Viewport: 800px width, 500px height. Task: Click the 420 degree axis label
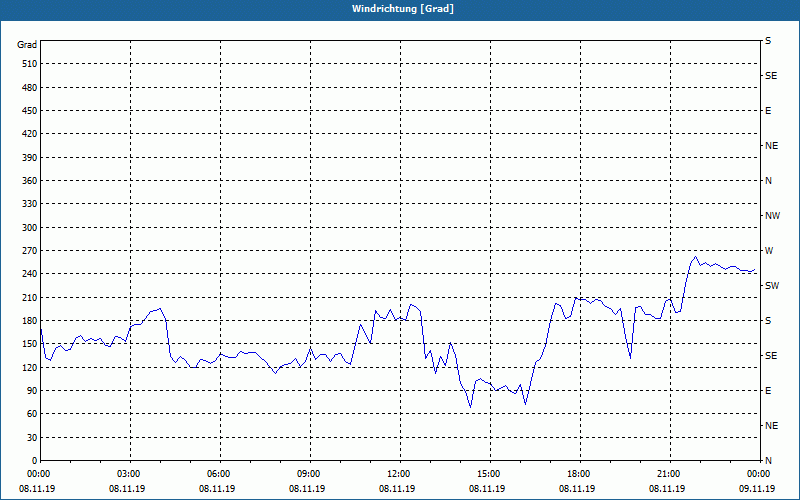30,134
